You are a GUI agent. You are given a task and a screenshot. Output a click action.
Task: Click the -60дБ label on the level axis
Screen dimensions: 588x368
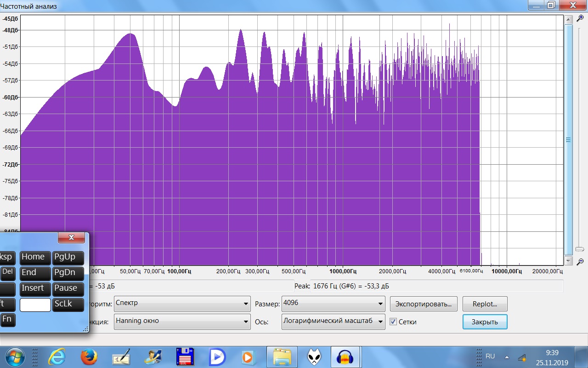pos(10,97)
